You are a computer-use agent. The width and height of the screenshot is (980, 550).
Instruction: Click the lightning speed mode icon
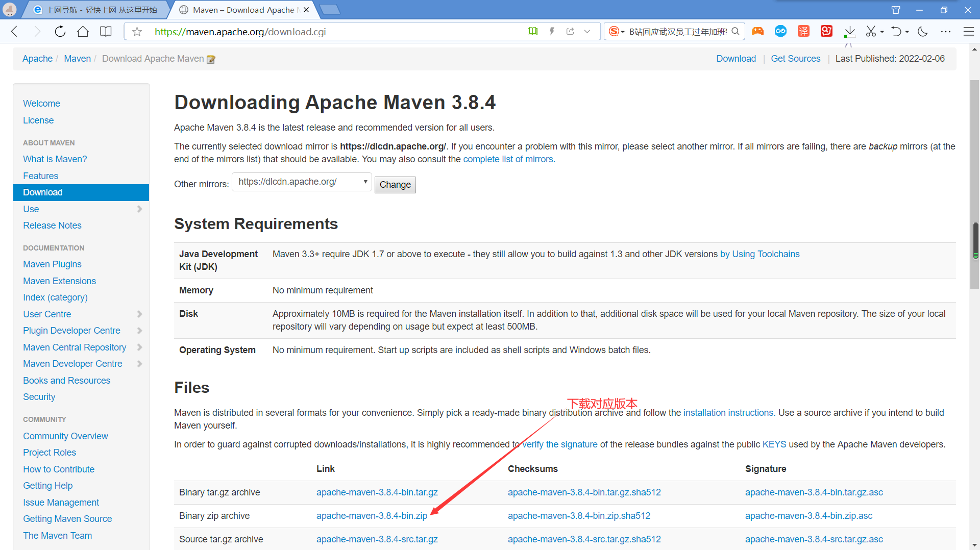tap(552, 32)
